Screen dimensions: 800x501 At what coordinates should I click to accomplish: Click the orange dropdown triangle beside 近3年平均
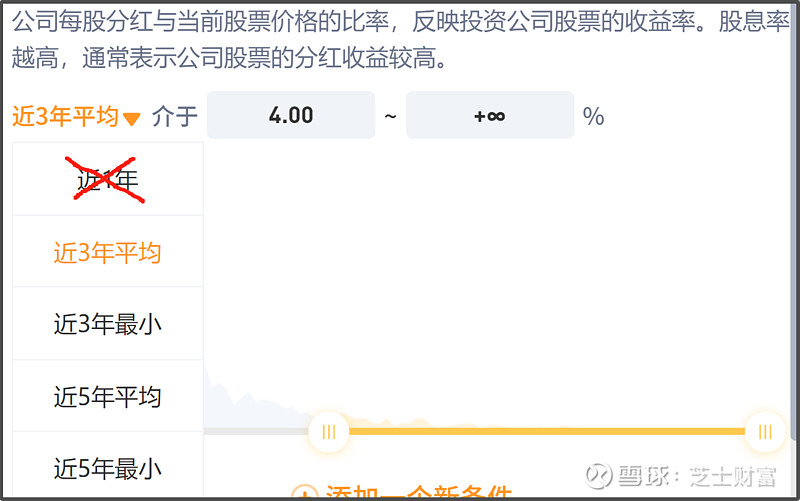pyautogui.click(x=132, y=119)
